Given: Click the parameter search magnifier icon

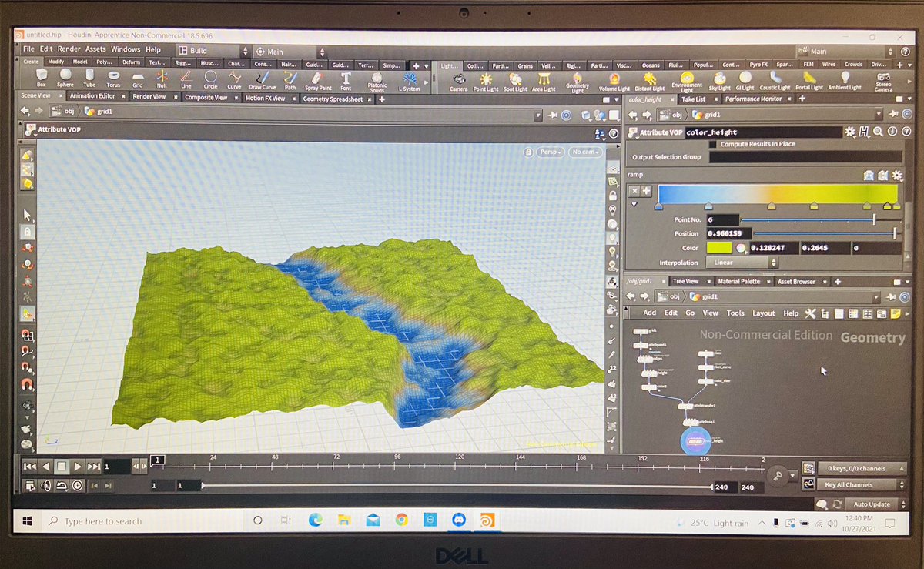Looking at the screenshot, I should coord(878,132).
